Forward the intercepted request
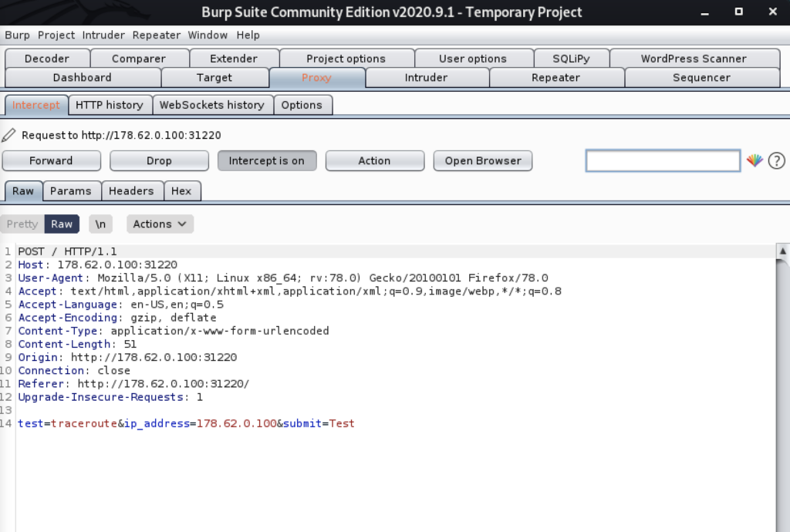Image resolution: width=790 pixels, height=532 pixels. 51,160
